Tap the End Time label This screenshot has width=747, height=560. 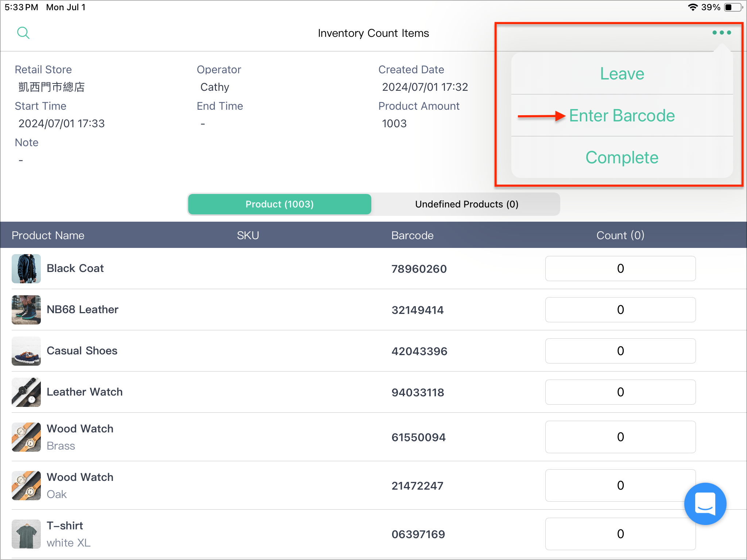(x=220, y=106)
